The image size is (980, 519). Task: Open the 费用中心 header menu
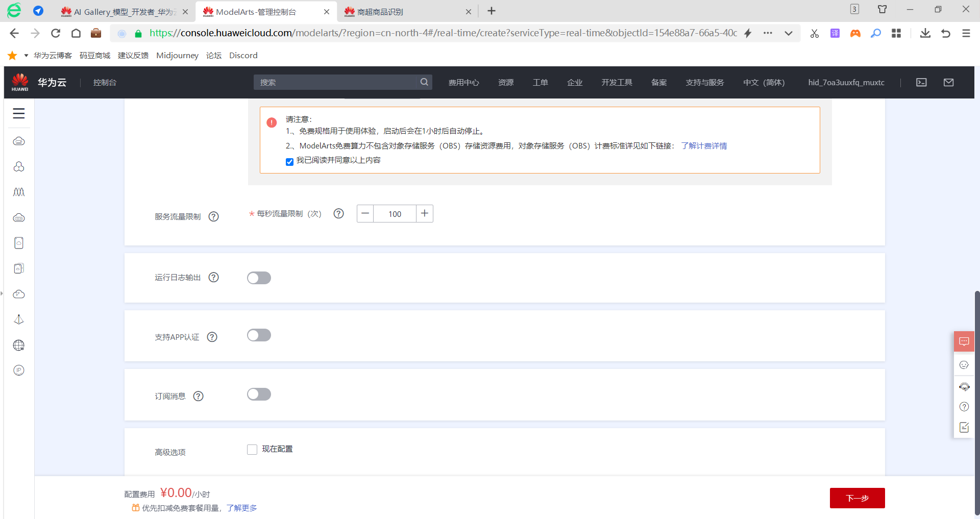tap(463, 83)
